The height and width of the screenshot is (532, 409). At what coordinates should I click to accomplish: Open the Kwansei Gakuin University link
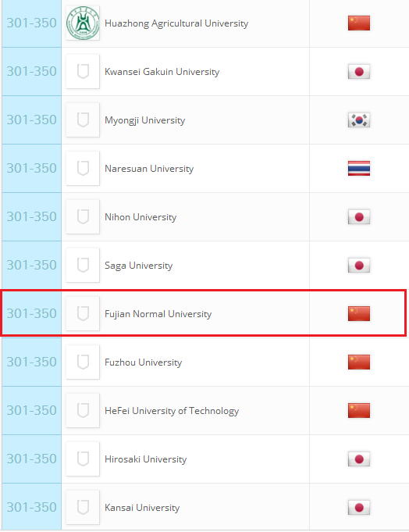pyautogui.click(x=162, y=72)
